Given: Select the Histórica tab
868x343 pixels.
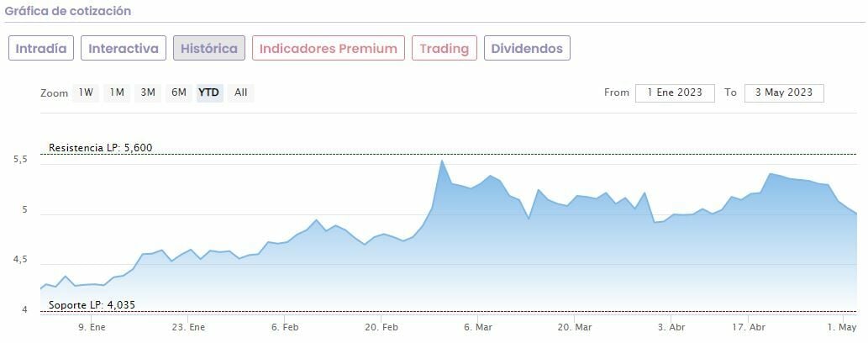Looking at the screenshot, I should click(x=209, y=48).
